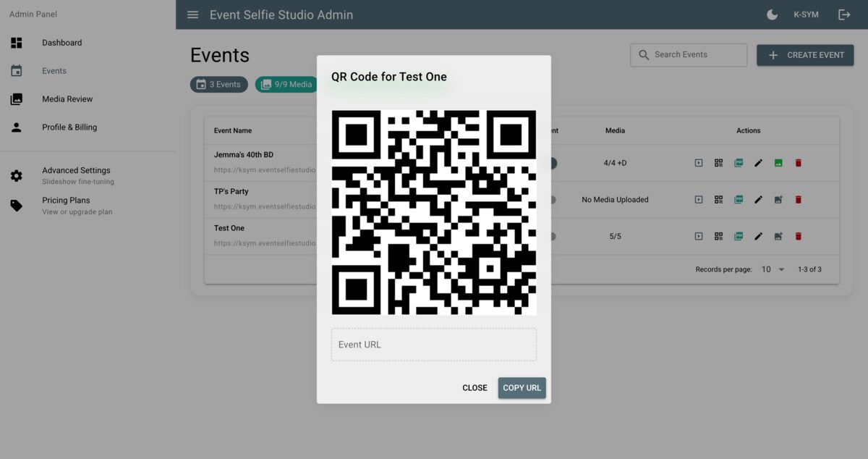Upload media for TP's Party
Image resolution: width=868 pixels, height=459 pixels.
click(x=778, y=199)
